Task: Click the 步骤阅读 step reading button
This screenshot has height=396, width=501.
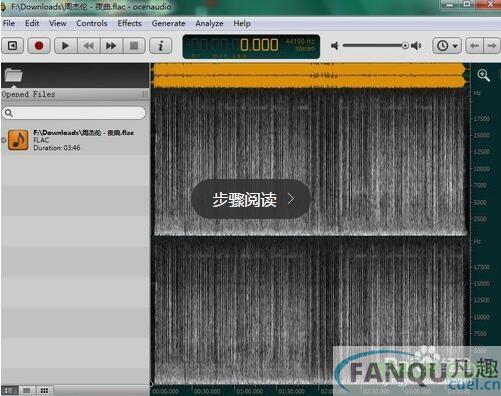Action: 251,199
